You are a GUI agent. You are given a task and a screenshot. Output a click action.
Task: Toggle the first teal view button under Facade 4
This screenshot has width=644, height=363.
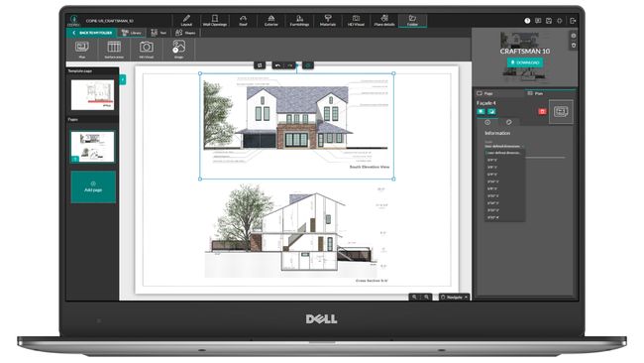(481, 111)
